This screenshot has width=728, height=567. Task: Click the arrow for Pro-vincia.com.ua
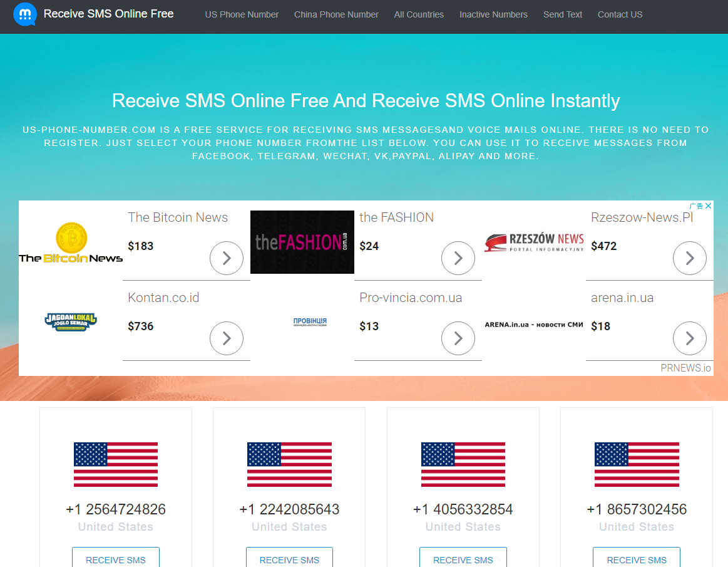pos(458,338)
